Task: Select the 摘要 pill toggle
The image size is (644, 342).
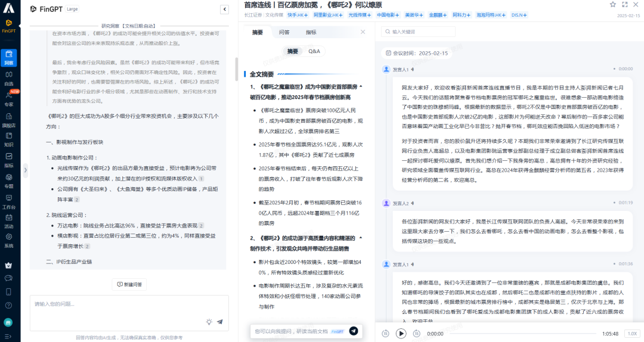Action: (293, 51)
